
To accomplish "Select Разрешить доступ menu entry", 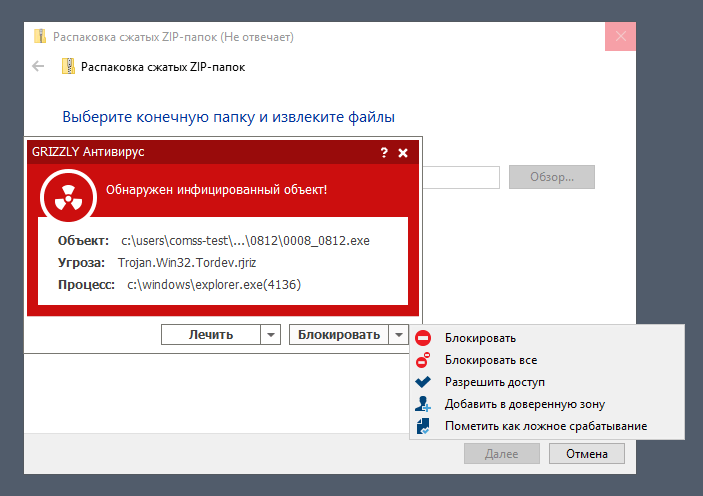I will point(547,382).
